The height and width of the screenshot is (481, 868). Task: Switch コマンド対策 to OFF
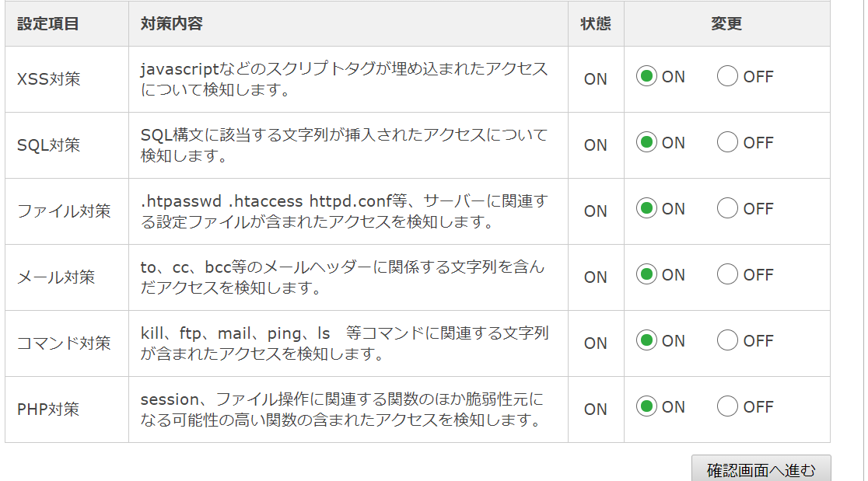click(x=727, y=340)
